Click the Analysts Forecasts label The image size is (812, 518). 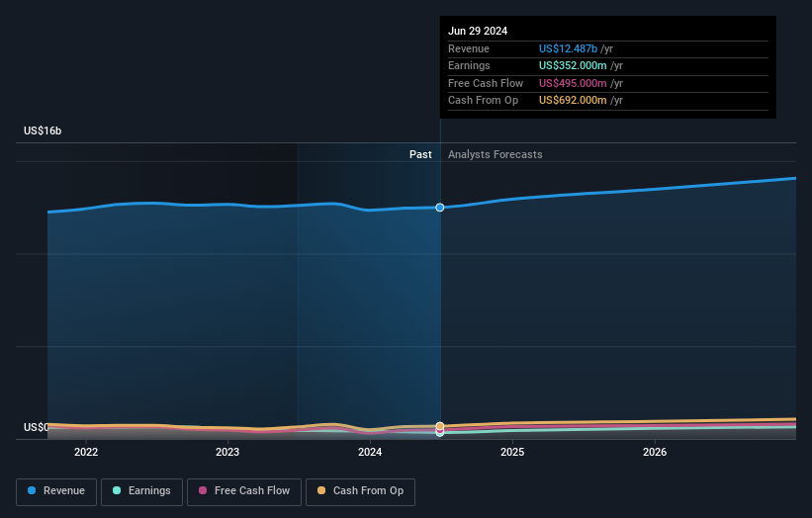[x=496, y=155]
